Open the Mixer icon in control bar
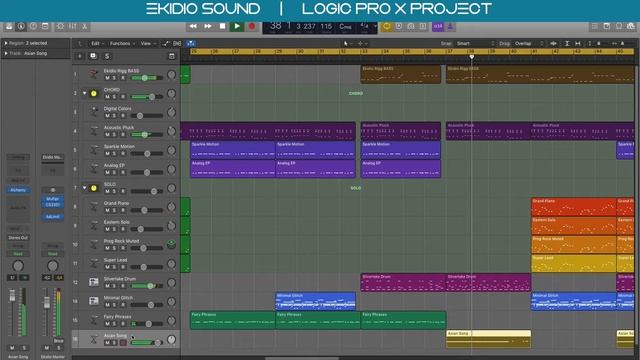This screenshot has width=640, height=360. coord(73,27)
